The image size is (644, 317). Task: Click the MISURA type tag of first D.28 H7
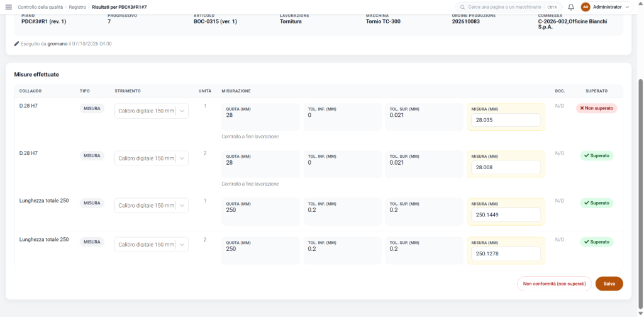pos(92,108)
